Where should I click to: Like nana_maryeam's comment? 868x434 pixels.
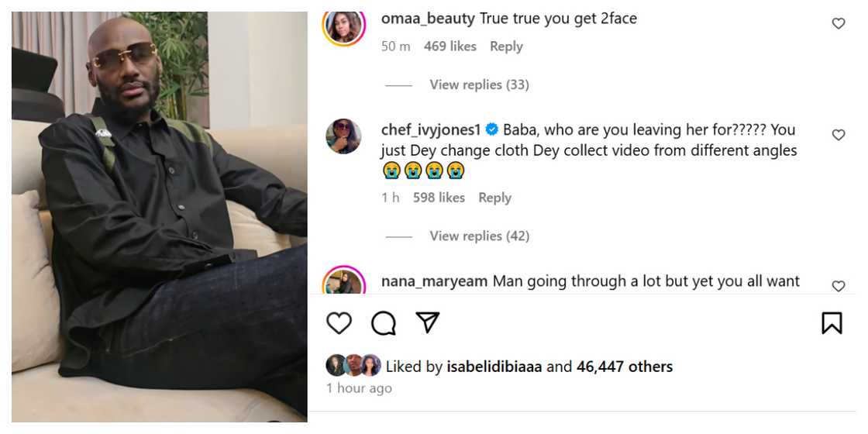click(838, 286)
